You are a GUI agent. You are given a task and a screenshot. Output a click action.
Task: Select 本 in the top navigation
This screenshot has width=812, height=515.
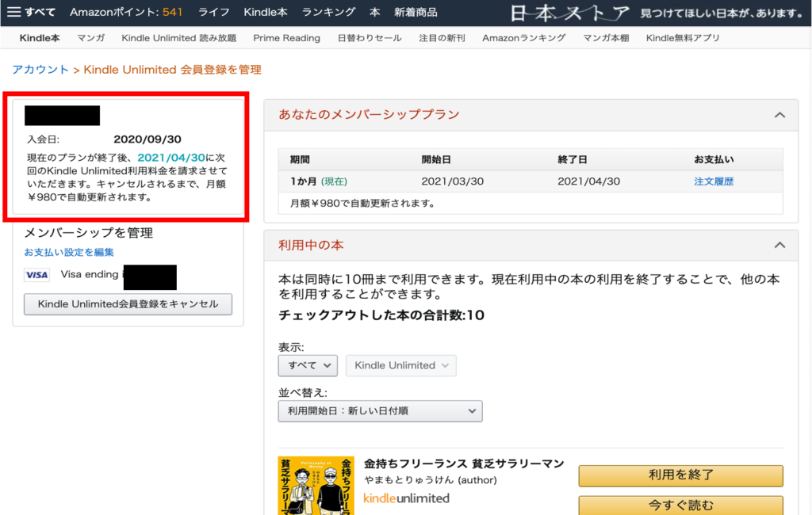point(375,12)
